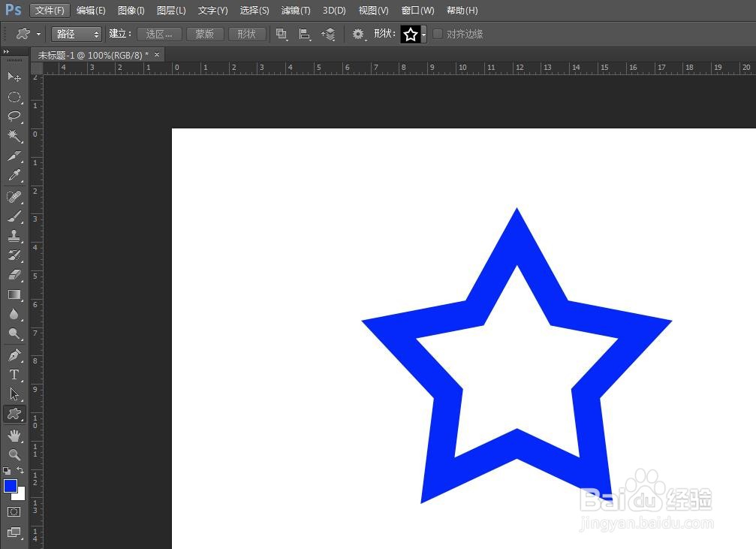Select the Horizontal Type tool
756x549 pixels.
(x=14, y=375)
